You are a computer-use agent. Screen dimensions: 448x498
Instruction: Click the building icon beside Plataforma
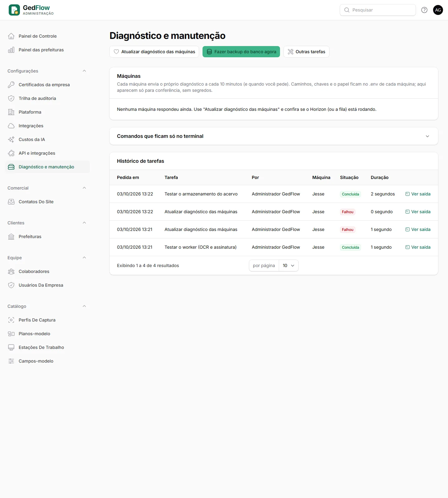[x=11, y=112]
